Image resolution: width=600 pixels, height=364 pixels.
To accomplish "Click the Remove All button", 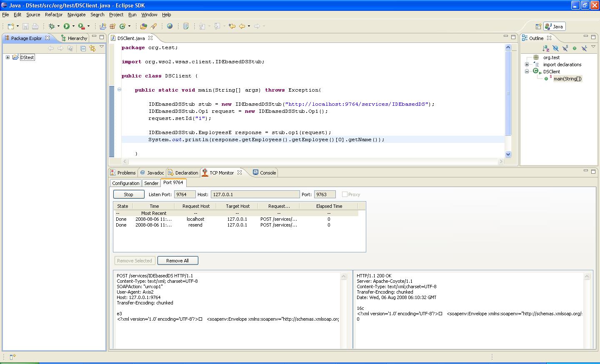I will pos(177,261).
